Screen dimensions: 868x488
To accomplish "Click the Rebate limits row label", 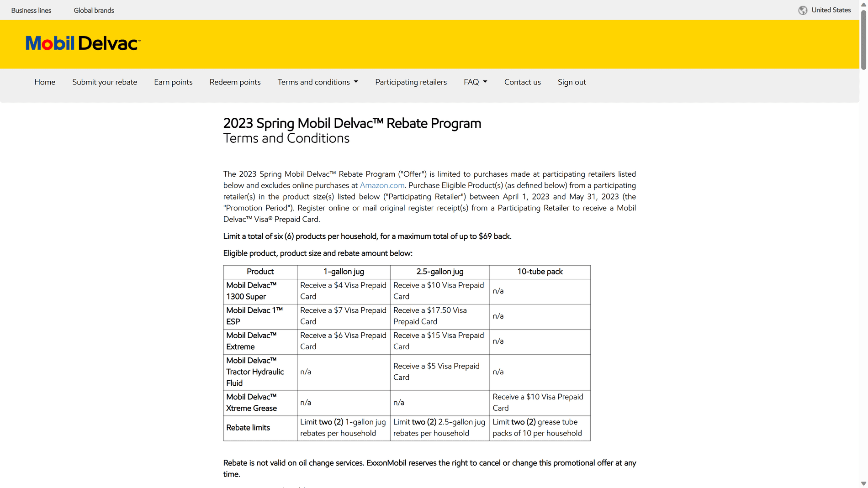I will pyautogui.click(x=260, y=428).
